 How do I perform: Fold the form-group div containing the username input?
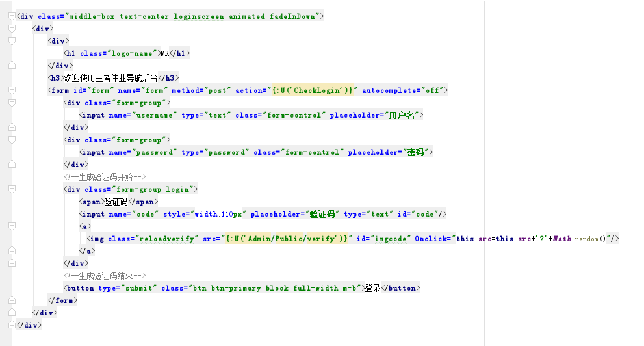[12, 102]
